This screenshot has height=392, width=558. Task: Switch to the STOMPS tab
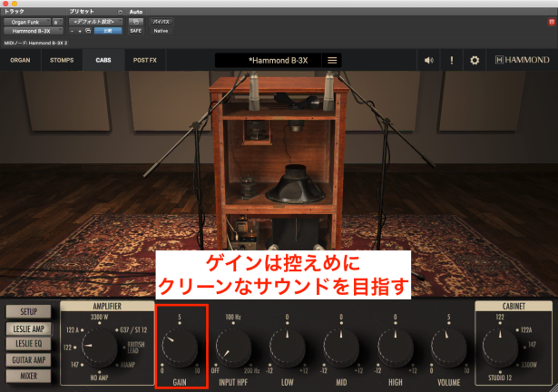62,61
